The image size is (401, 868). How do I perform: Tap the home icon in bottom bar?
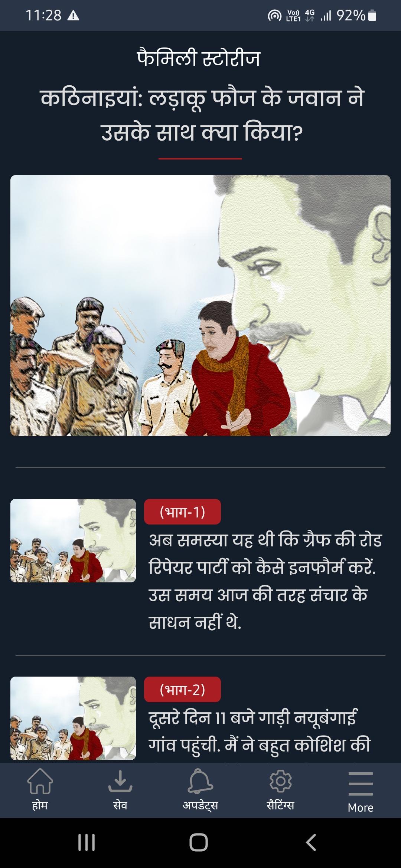click(40, 780)
